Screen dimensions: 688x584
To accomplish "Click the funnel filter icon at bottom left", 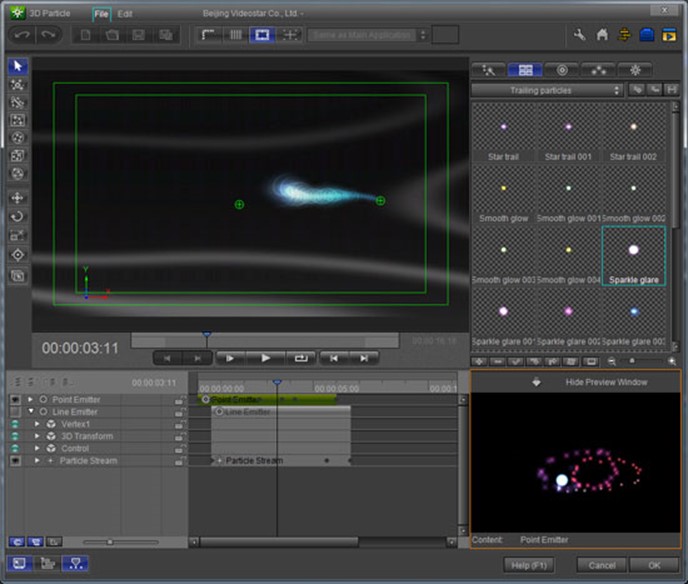I will [75, 563].
